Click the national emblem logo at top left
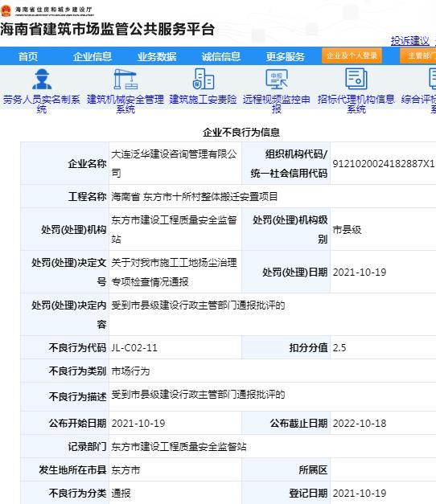Screen dimensions: 436x504 click(6, 10)
